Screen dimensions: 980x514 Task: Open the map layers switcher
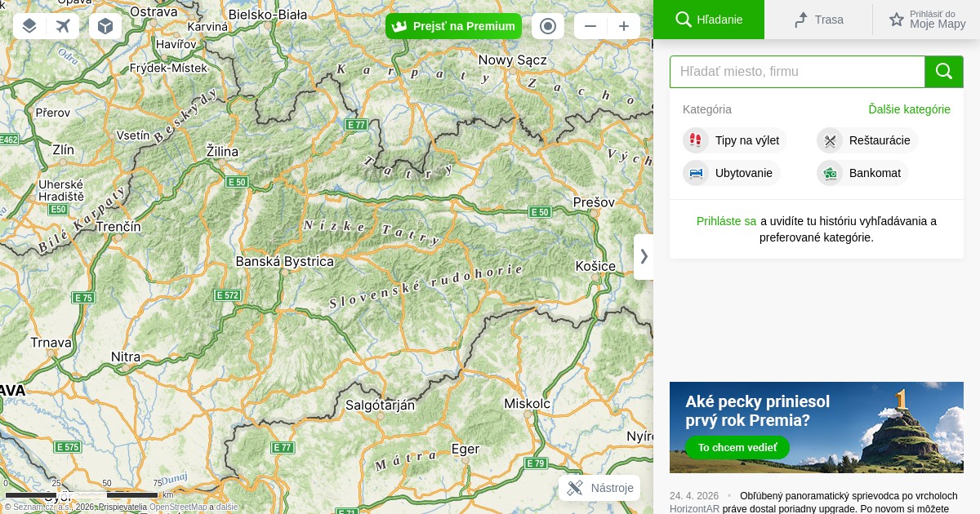coord(29,26)
